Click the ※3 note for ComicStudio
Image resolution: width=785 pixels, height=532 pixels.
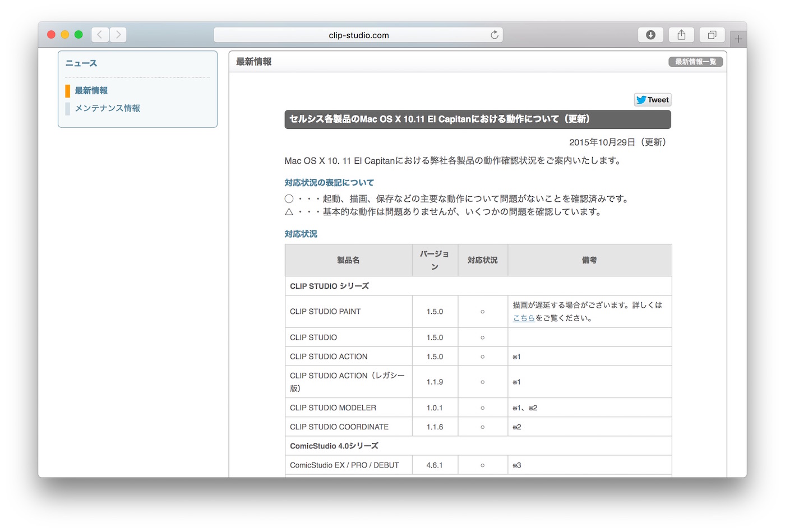[x=517, y=465]
